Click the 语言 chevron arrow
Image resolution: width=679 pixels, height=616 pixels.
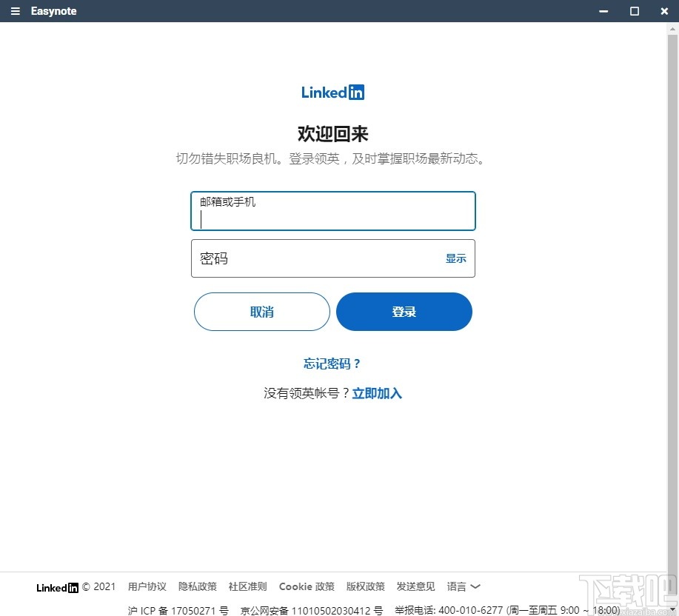pyautogui.click(x=474, y=587)
